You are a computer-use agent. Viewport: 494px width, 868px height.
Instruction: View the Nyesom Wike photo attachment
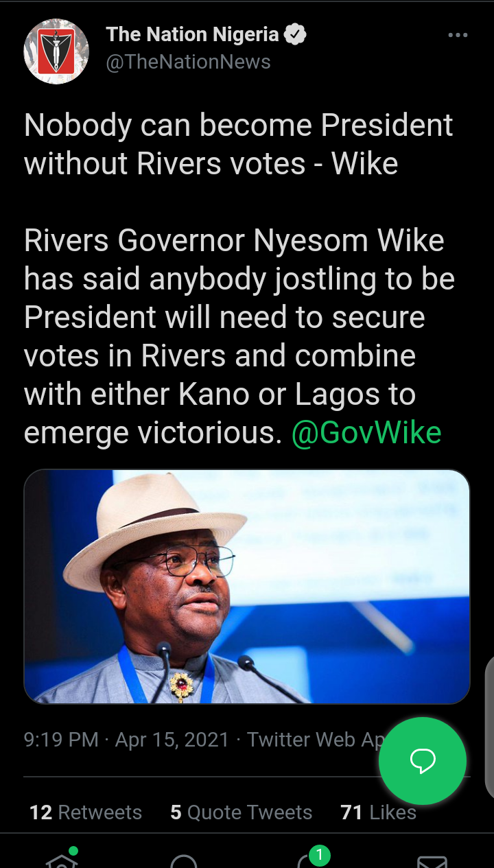[x=247, y=587]
